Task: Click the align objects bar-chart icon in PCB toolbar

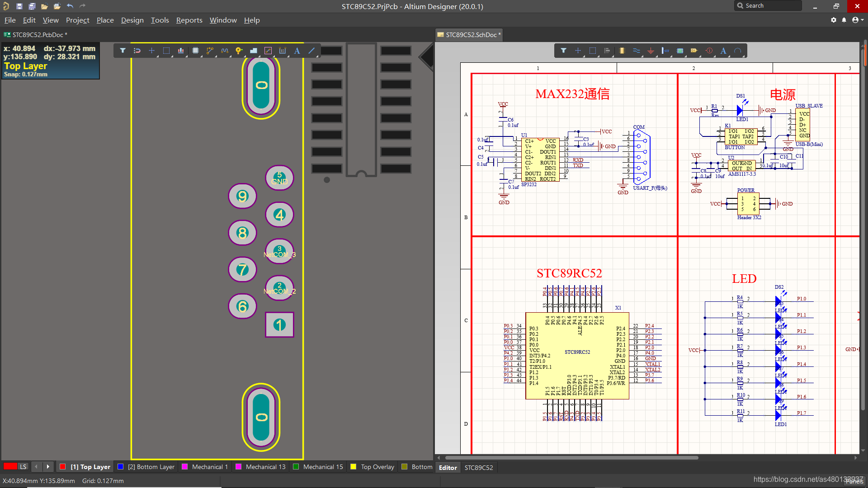Action: pyautogui.click(x=181, y=51)
